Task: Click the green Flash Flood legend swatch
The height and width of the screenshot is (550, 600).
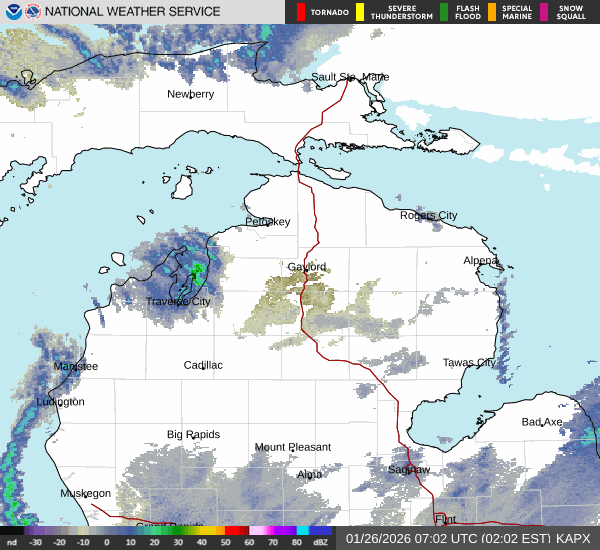Action: click(444, 12)
